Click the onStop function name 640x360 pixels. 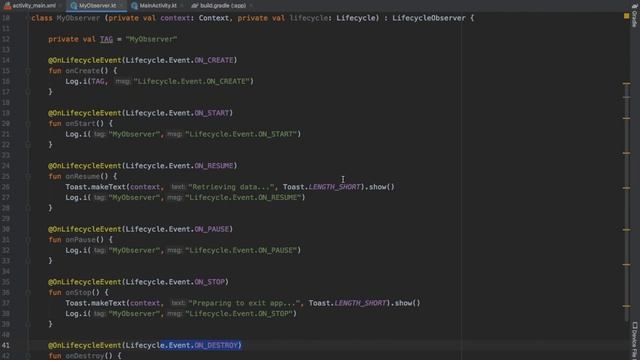[x=78, y=292]
